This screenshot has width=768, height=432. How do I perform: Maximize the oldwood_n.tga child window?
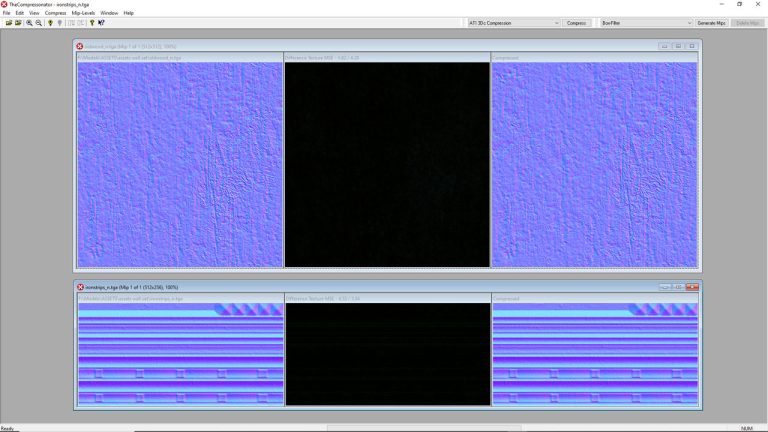point(678,46)
